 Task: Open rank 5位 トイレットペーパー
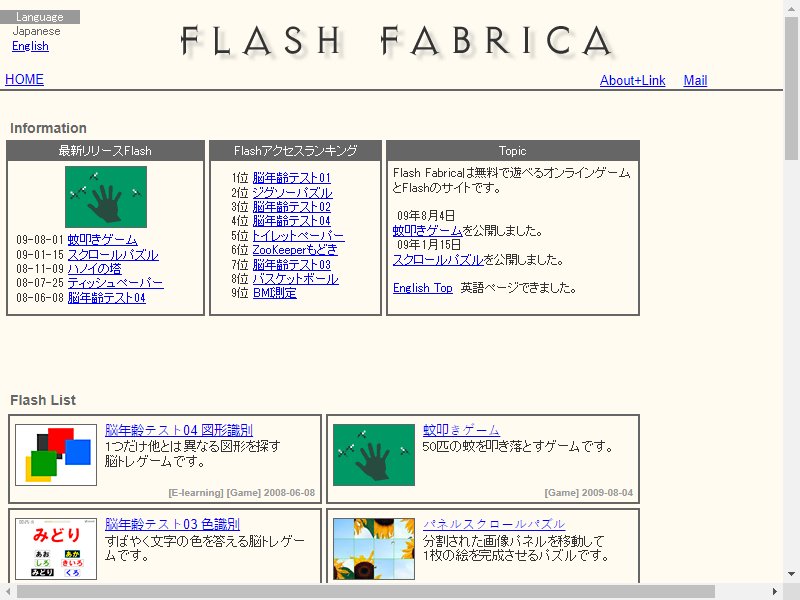[298, 236]
